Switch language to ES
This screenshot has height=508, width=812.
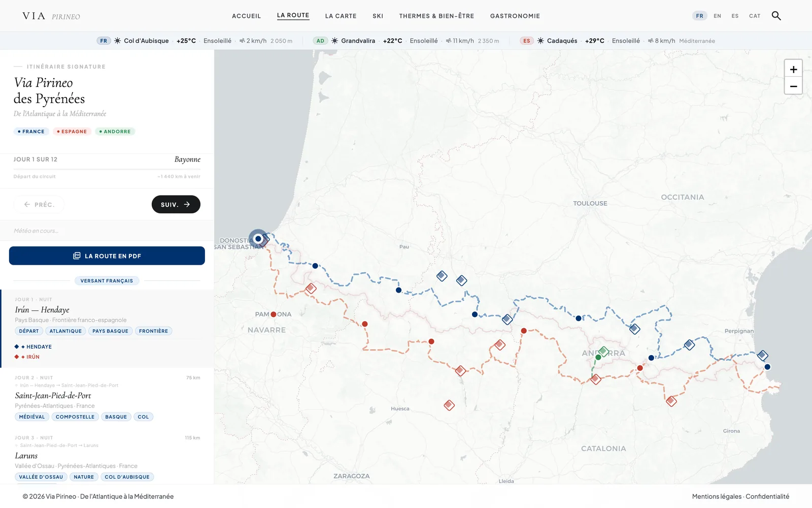pyautogui.click(x=735, y=16)
